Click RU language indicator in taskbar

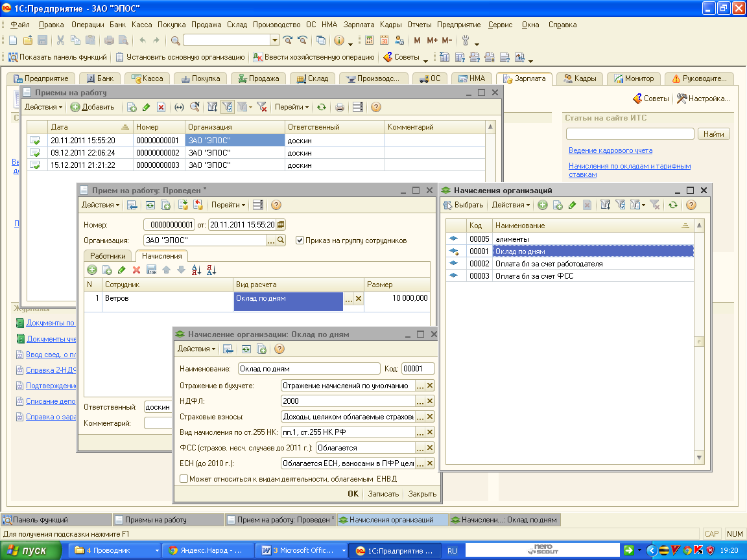tap(452, 550)
